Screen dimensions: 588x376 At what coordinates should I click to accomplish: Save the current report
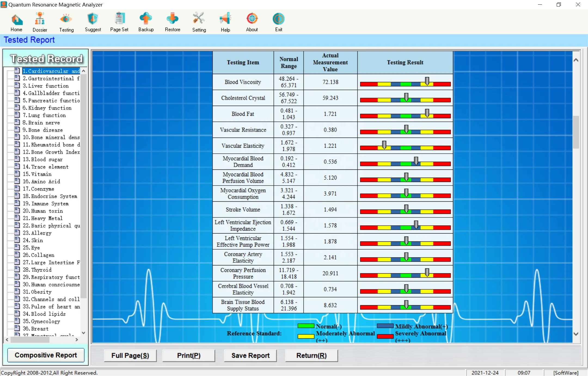click(x=250, y=356)
